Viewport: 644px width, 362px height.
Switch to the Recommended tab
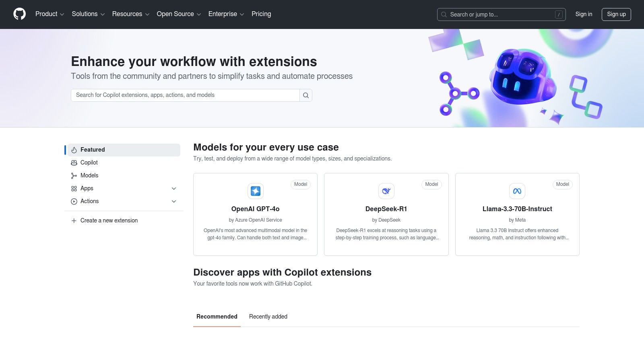click(217, 317)
